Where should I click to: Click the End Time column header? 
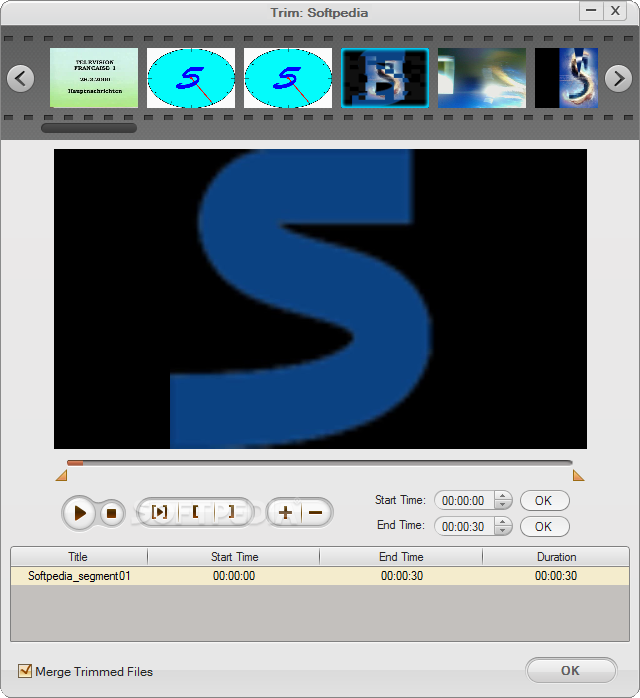(401, 557)
